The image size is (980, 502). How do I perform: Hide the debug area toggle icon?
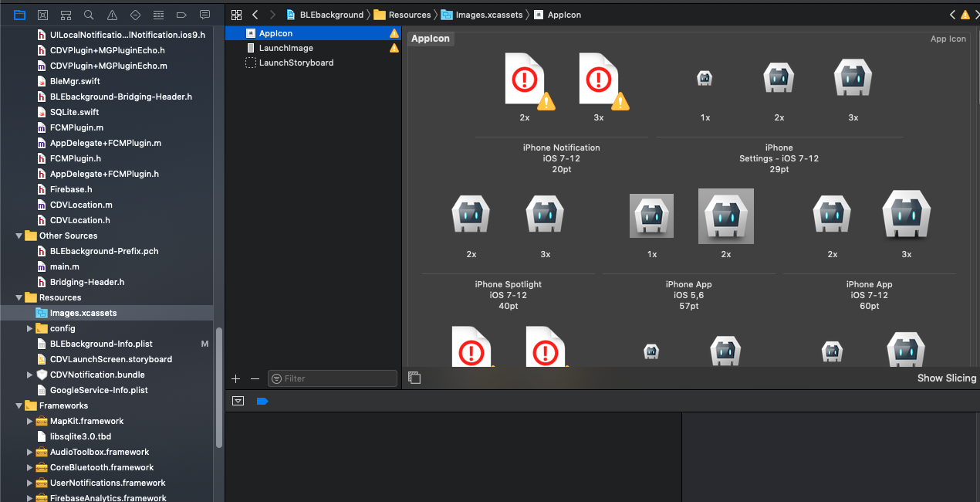pos(238,401)
